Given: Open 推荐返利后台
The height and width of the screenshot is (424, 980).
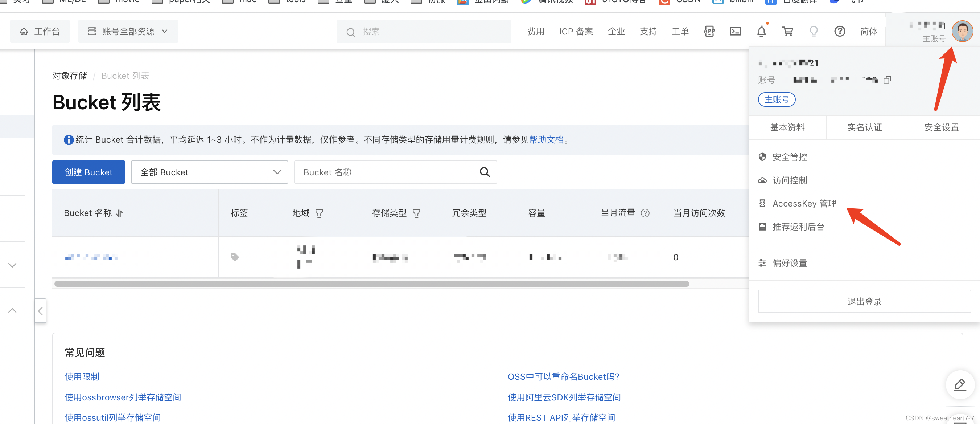Looking at the screenshot, I should click(x=798, y=227).
